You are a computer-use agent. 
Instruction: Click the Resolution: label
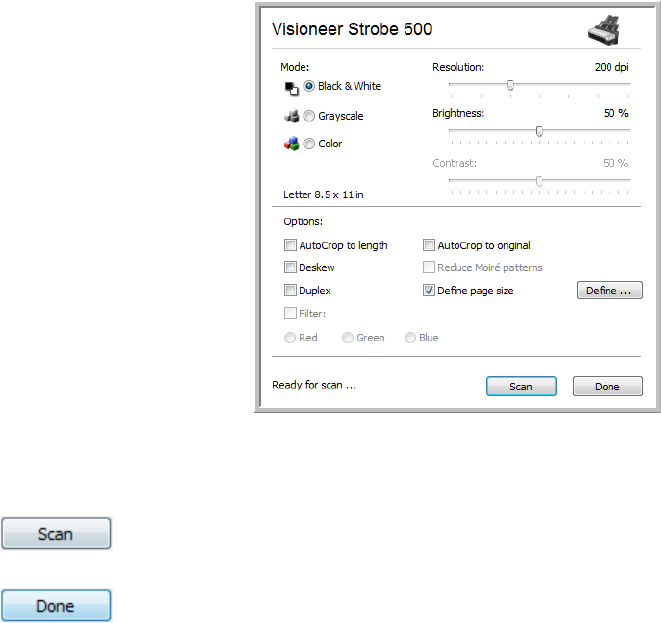[458, 67]
